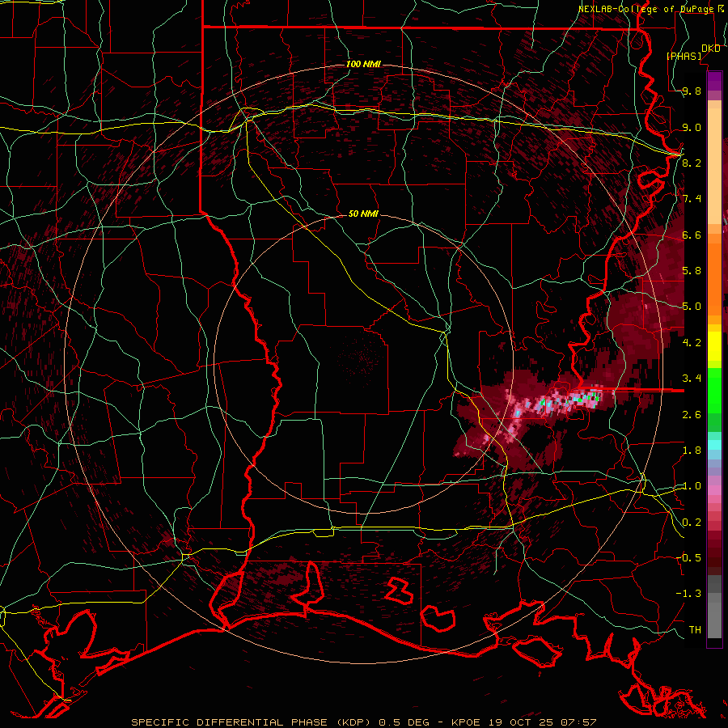Select the 9.8 scale value

coord(692,91)
